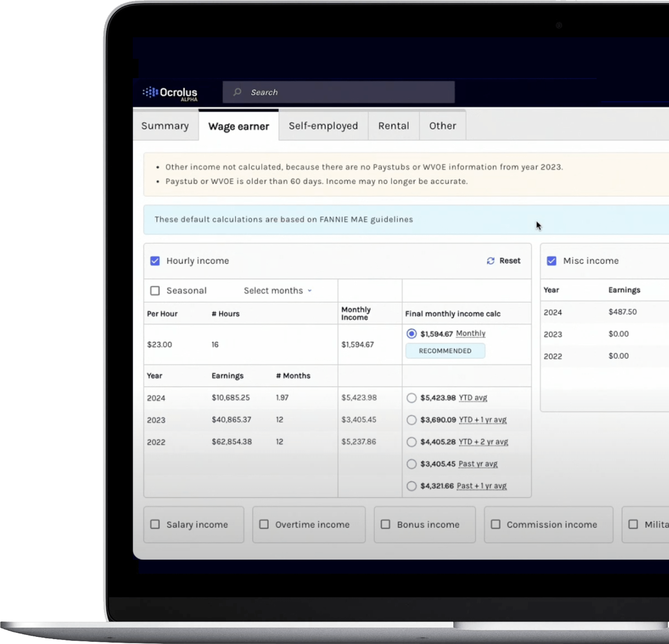Select the YTD avg radio option

coord(411,398)
